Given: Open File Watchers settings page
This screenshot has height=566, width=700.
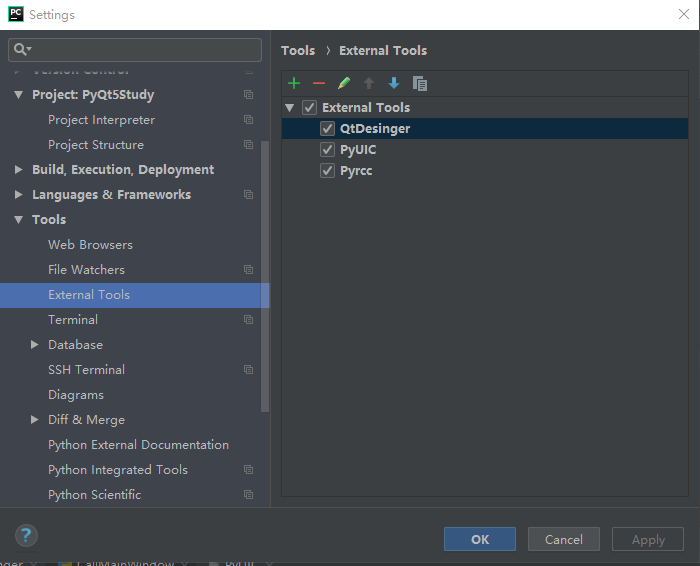Looking at the screenshot, I should (x=86, y=270).
